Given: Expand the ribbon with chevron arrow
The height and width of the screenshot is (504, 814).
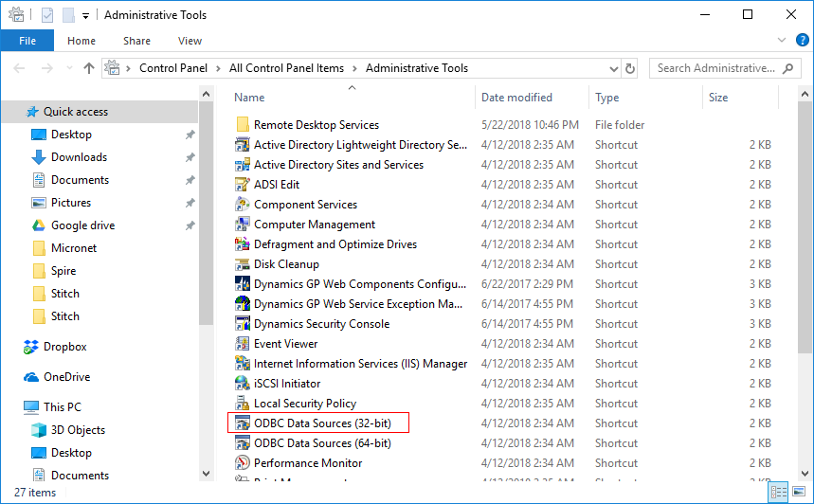Looking at the screenshot, I should (x=782, y=41).
